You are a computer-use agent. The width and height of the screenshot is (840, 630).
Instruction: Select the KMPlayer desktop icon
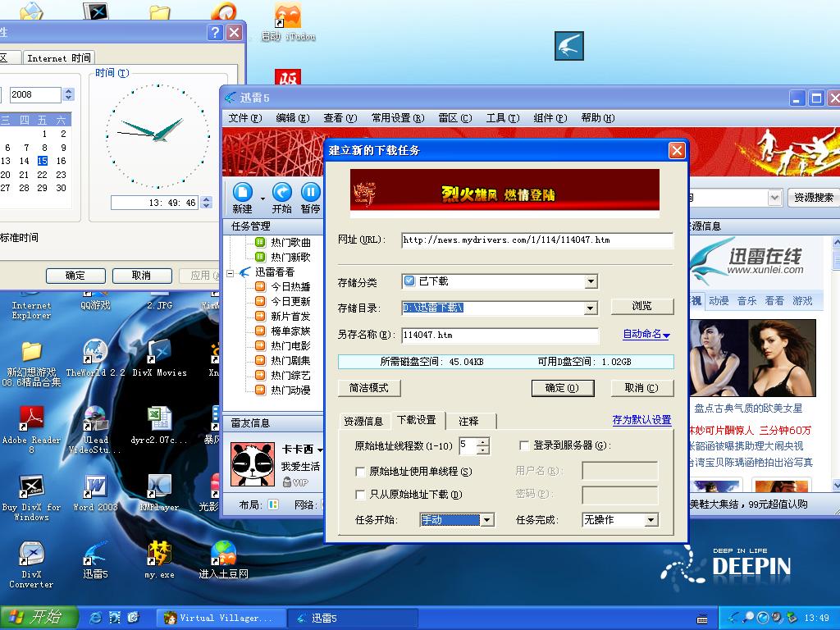(159, 486)
